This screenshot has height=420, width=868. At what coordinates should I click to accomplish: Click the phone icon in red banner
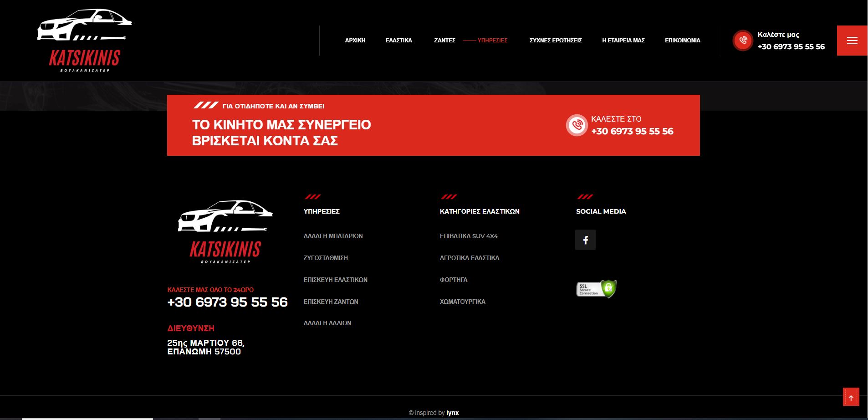click(577, 125)
